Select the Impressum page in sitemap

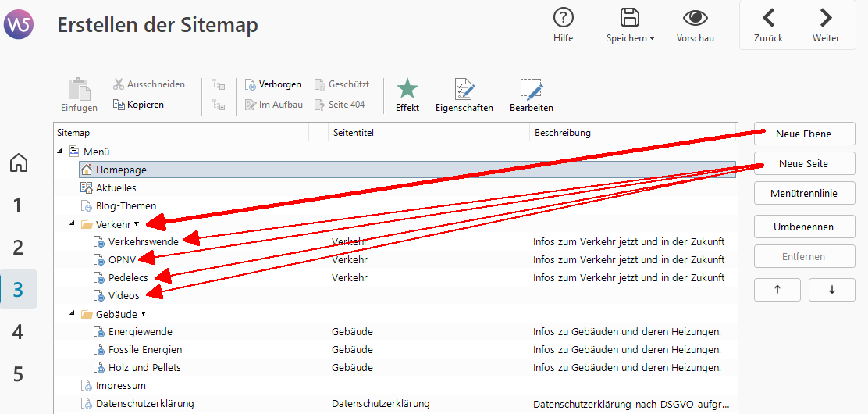pyautogui.click(x=120, y=386)
